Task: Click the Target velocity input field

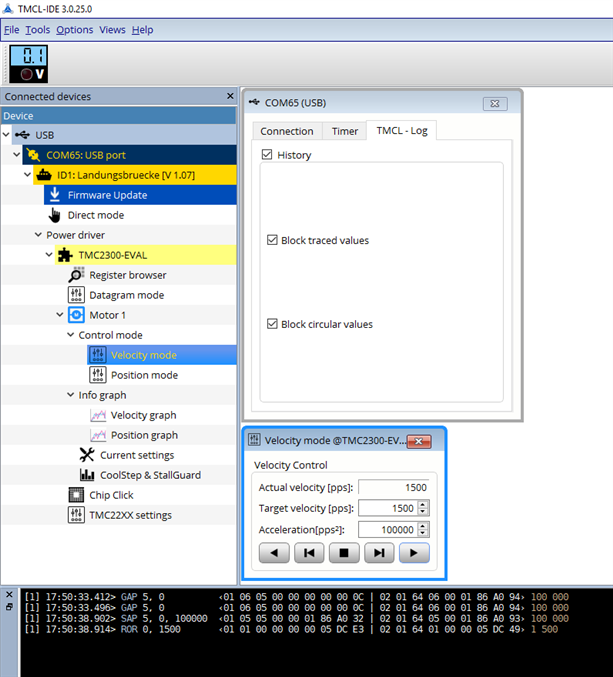Action: pos(388,508)
